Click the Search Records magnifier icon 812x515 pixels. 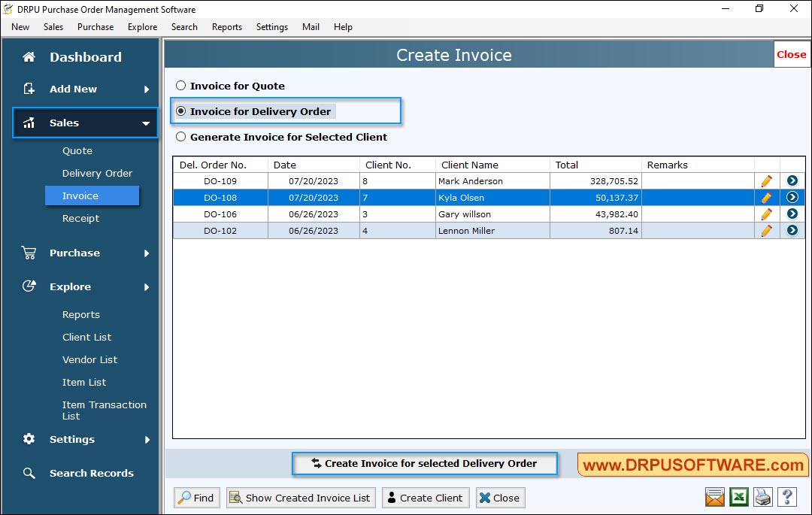pos(29,473)
